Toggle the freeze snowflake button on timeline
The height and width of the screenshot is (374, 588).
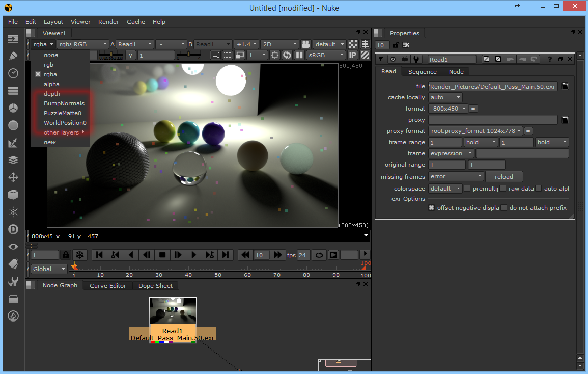pos(79,255)
